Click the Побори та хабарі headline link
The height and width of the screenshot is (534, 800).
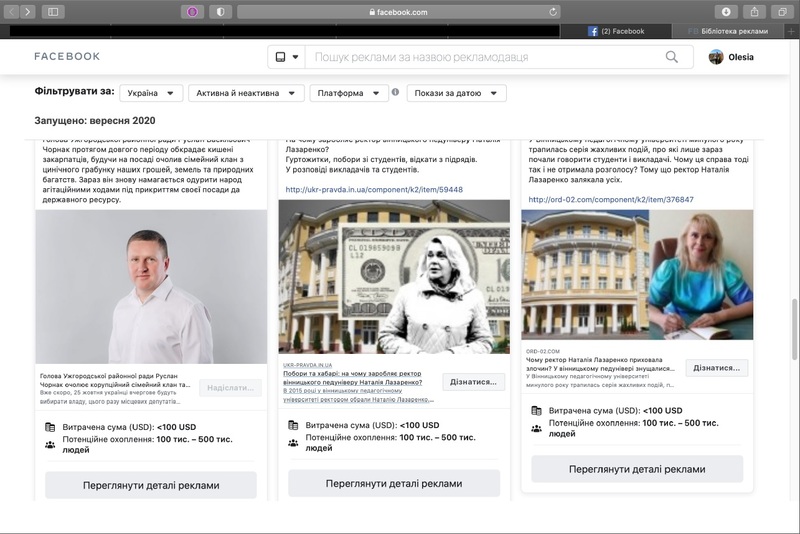tap(353, 378)
